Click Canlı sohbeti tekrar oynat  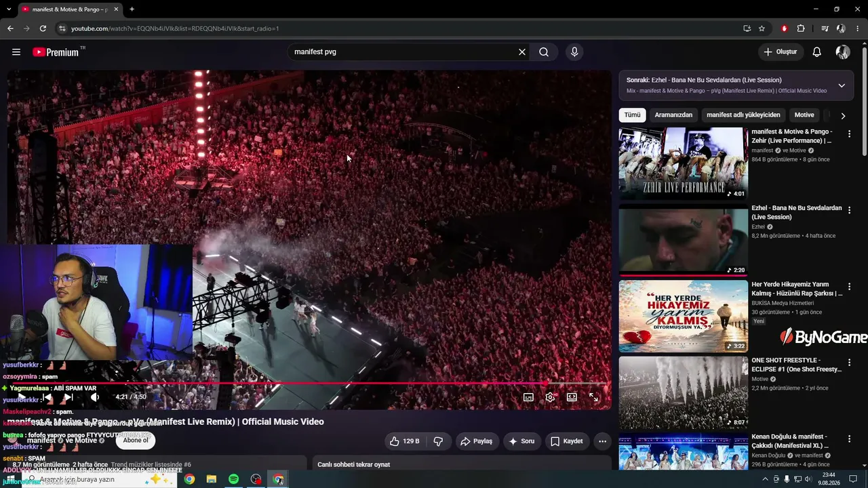(x=354, y=465)
